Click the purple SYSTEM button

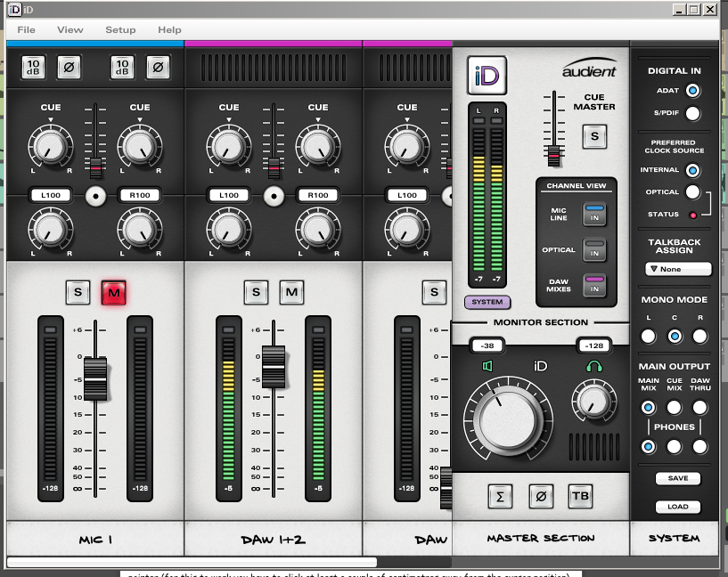coord(487,302)
